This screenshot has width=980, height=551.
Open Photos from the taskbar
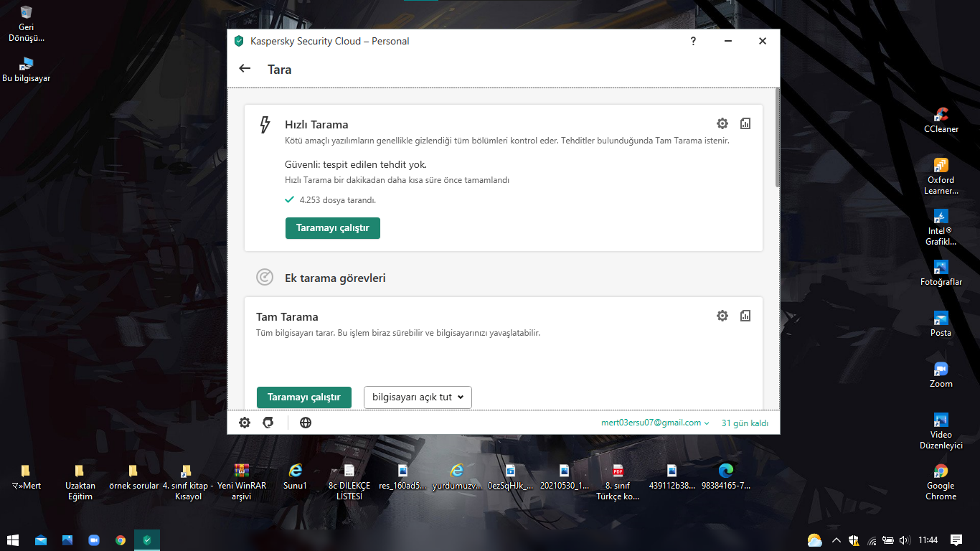[x=67, y=540]
